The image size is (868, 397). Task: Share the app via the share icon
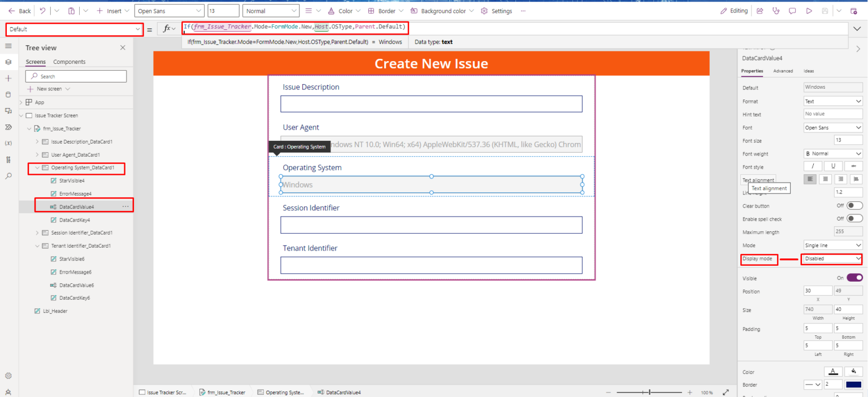point(759,10)
